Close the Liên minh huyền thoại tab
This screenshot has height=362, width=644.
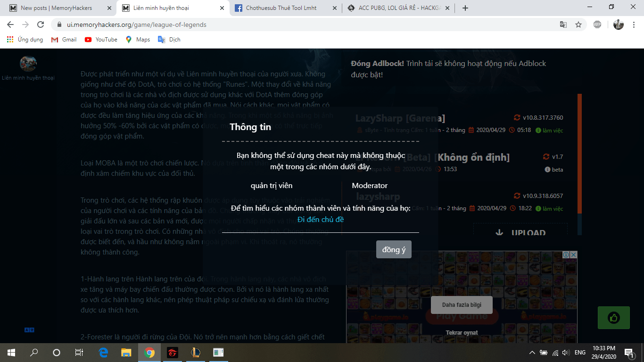click(x=222, y=8)
